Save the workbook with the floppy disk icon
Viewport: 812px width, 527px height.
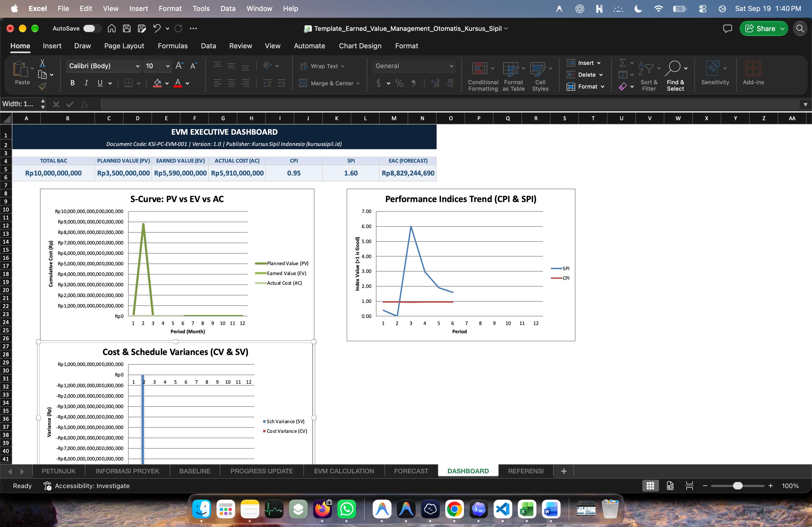coord(126,29)
